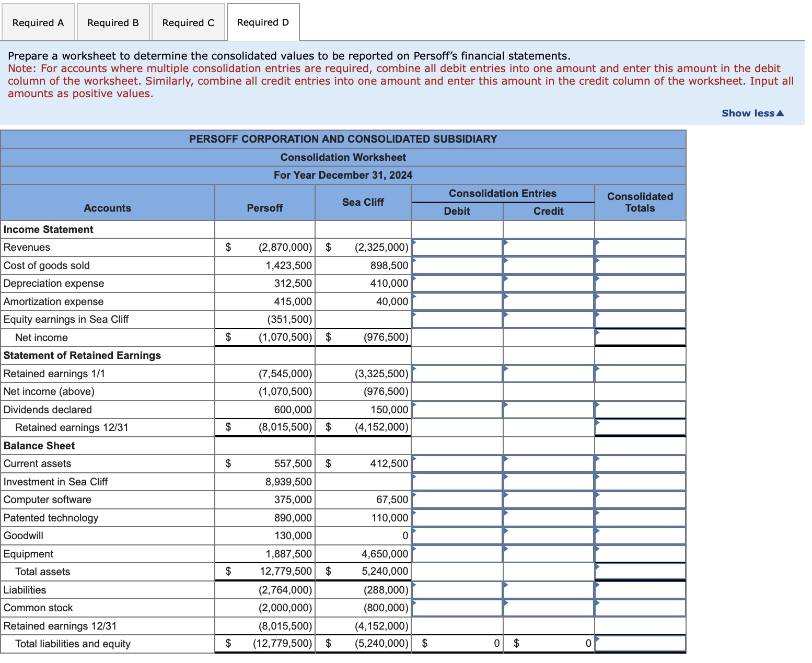The image size is (812, 663).
Task: Select Dividends declared debit field
Action: [x=457, y=410]
